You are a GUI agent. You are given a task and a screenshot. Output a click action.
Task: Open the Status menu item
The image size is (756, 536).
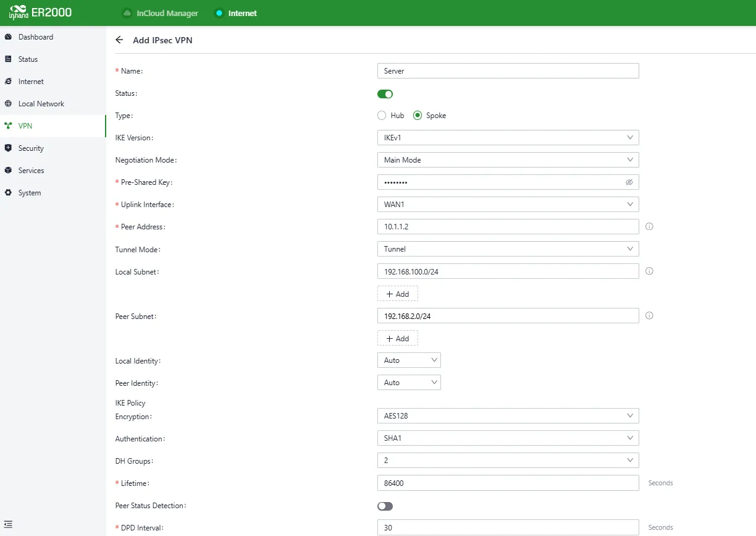(x=53, y=59)
